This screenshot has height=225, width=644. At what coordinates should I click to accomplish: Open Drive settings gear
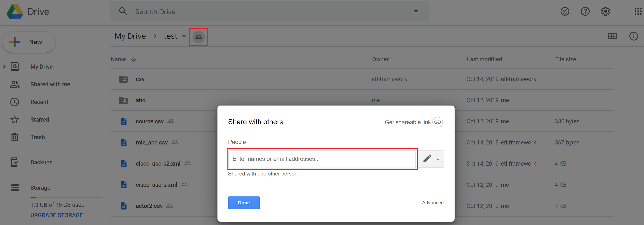(x=605, y=11)
